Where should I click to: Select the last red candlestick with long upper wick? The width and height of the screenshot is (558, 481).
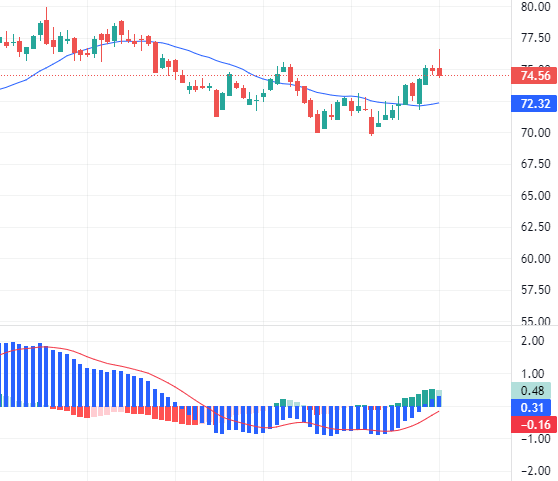439,71
